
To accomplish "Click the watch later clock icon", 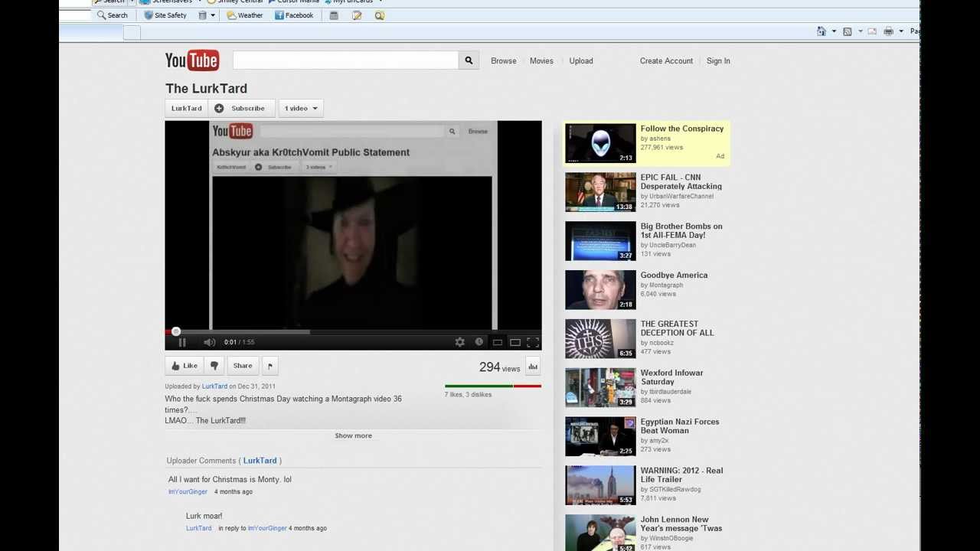I will click(479, 342).
